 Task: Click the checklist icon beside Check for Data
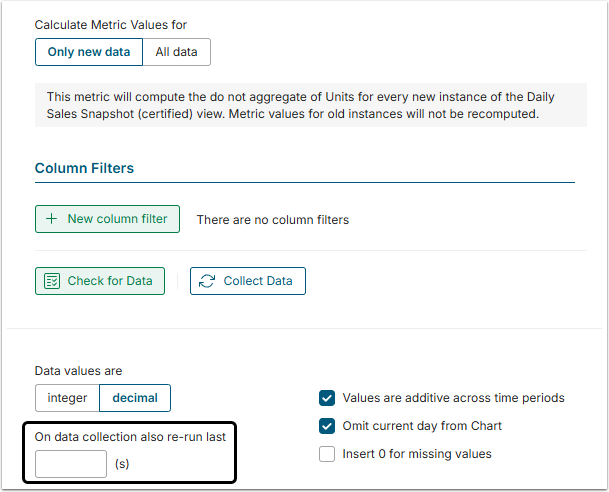click(x=51, y=281)
